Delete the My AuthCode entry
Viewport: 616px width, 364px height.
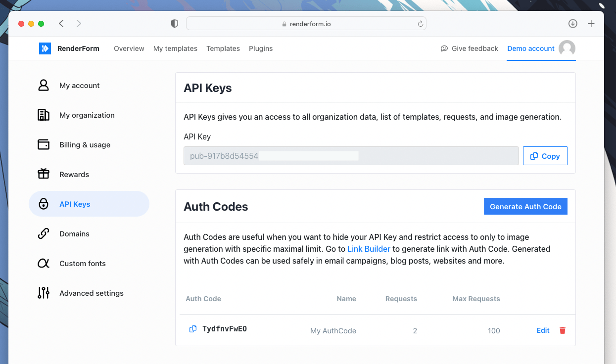click(562, 330)
